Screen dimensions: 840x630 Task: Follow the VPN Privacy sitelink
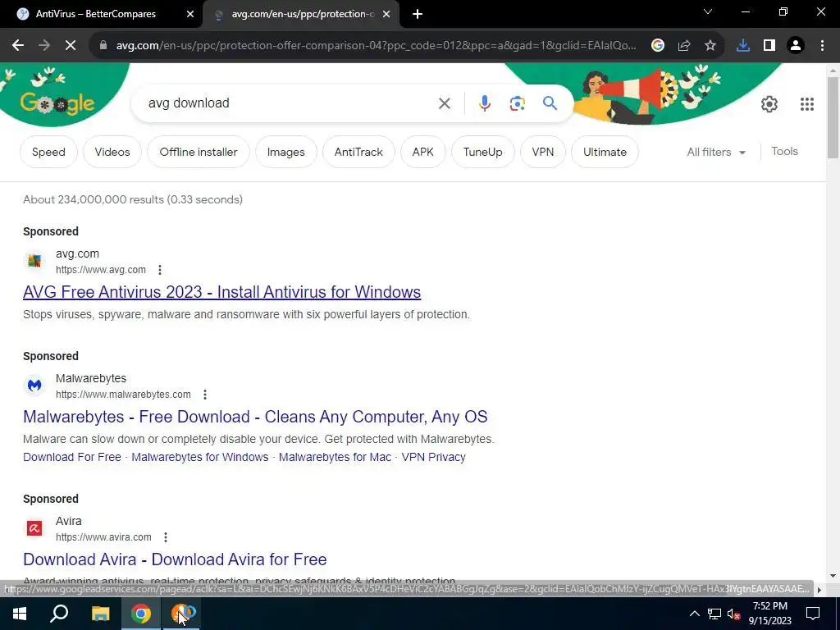click(x=433, y=457)
